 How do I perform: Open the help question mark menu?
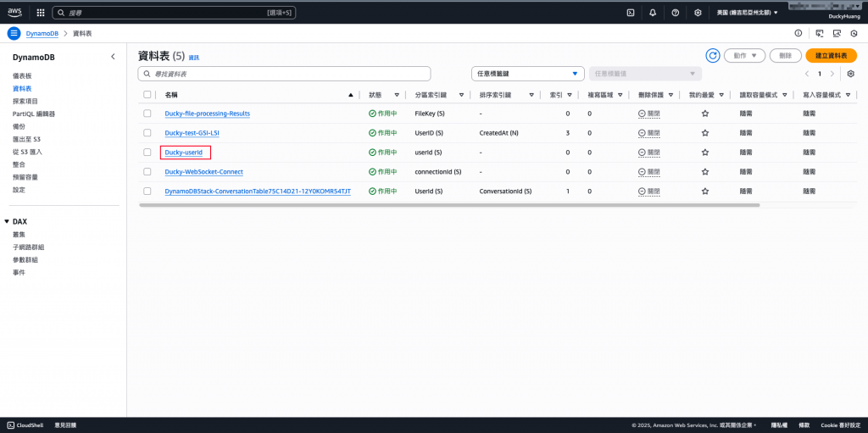[x=676, y=12]
